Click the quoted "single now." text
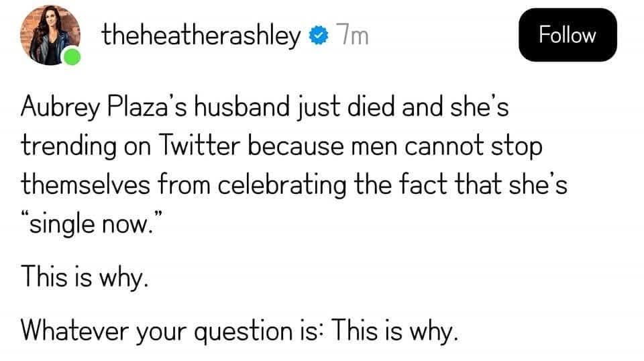This screenshot has width=644, height=361. tap(92, 224)
